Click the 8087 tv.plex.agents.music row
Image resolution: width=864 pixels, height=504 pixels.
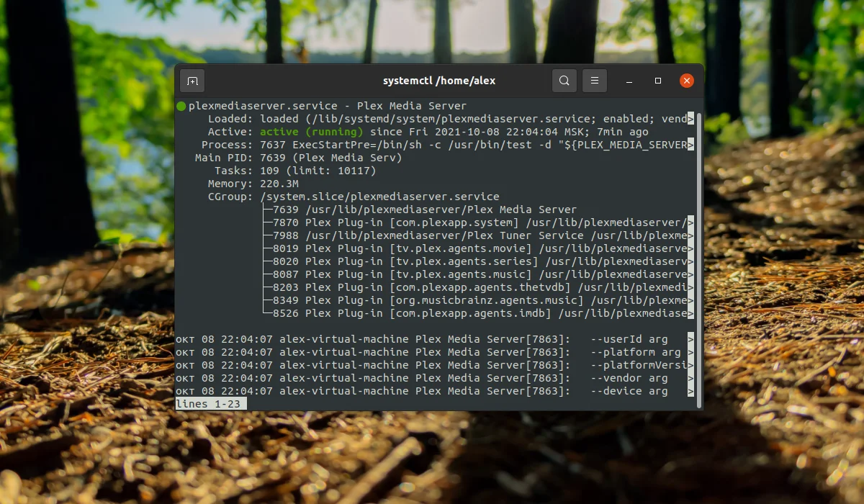pos(478,274)
